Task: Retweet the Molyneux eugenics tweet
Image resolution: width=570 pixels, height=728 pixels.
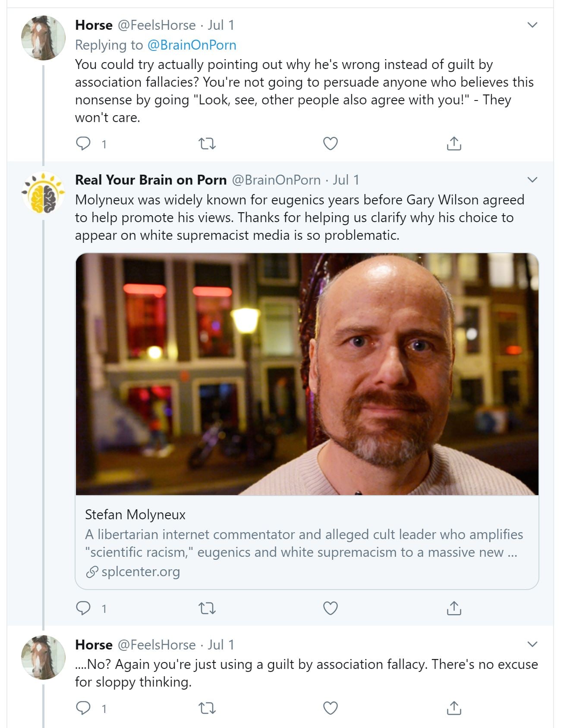Action: tap(207, 608)
